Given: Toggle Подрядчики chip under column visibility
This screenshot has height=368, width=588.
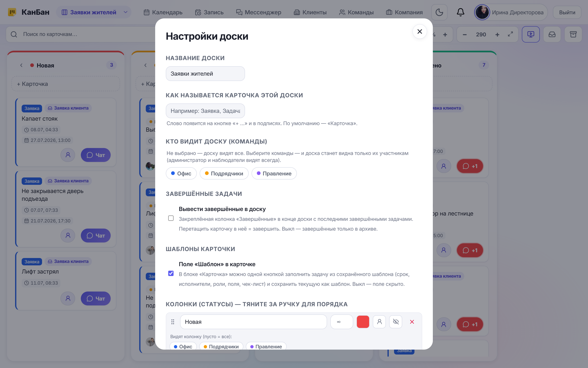Looking at the screenshot, I should [221, 346].
